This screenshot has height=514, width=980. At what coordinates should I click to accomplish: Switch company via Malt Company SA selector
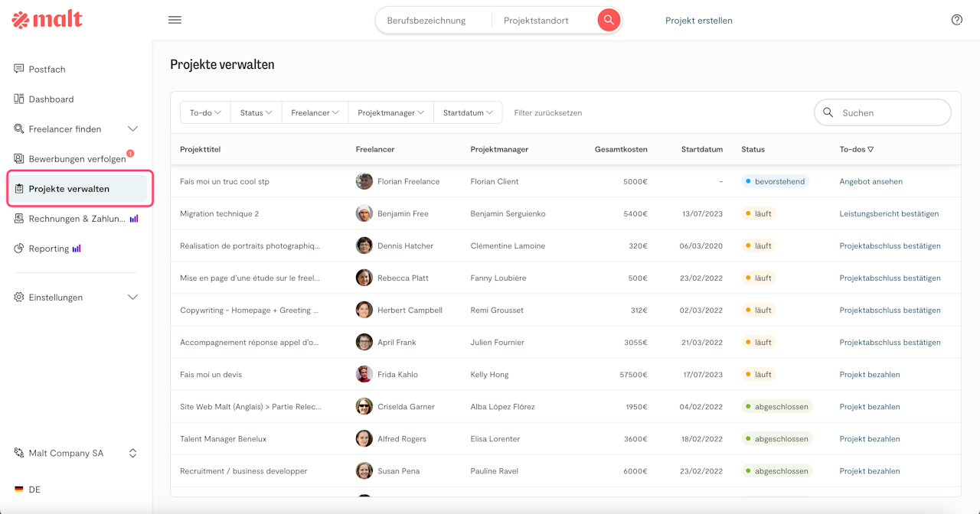pyautogui.click(x=75, y=453)
